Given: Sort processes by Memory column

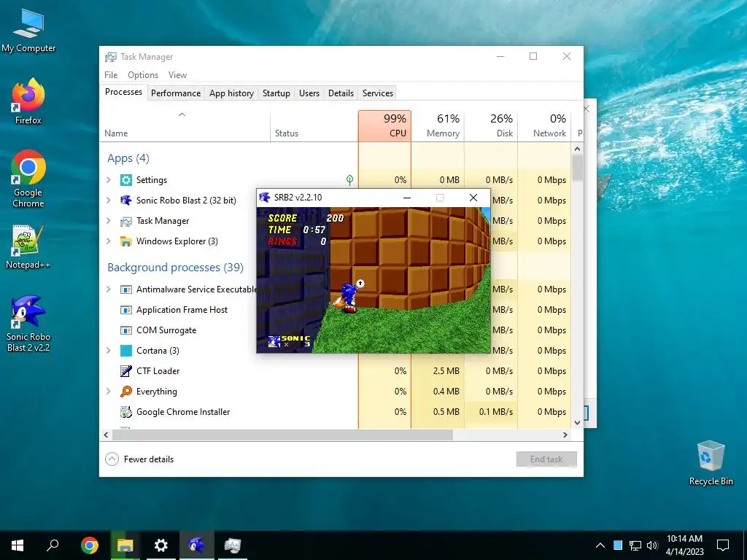Looking at the screenshot, I should (438, 125).
